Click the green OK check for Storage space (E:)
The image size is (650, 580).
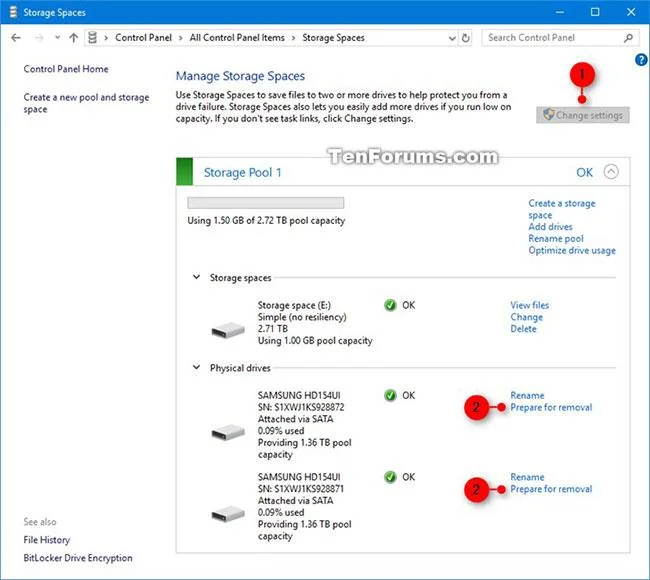coord(390,305)
